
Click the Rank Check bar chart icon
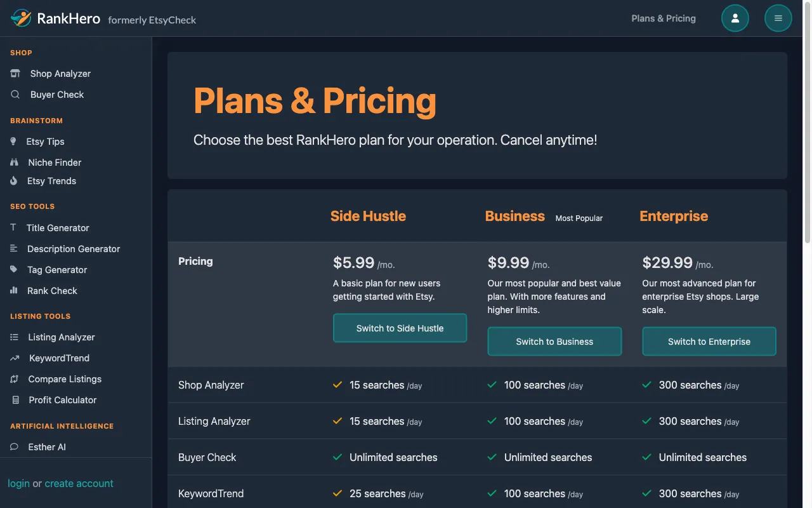pyautogui.click(x=14, y=291)
